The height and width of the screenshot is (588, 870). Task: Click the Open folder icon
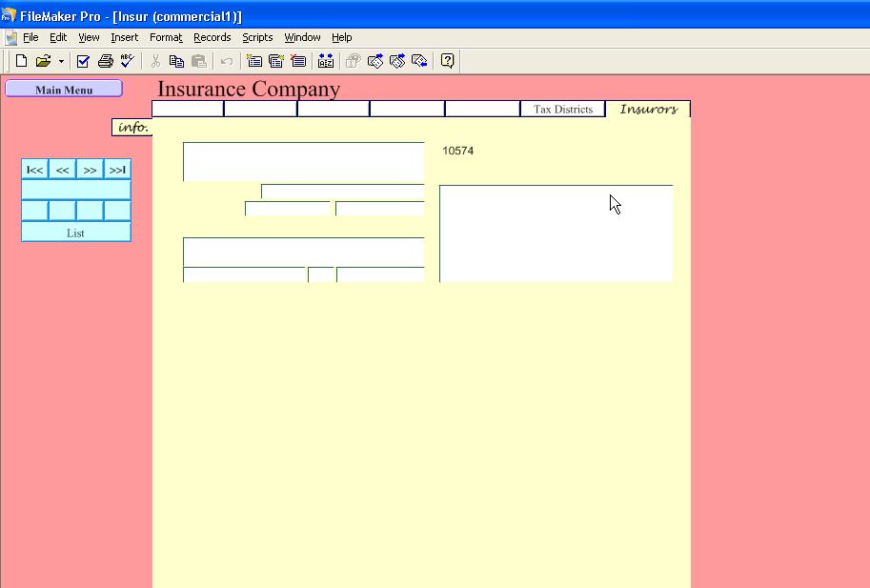tap(43, 61)
